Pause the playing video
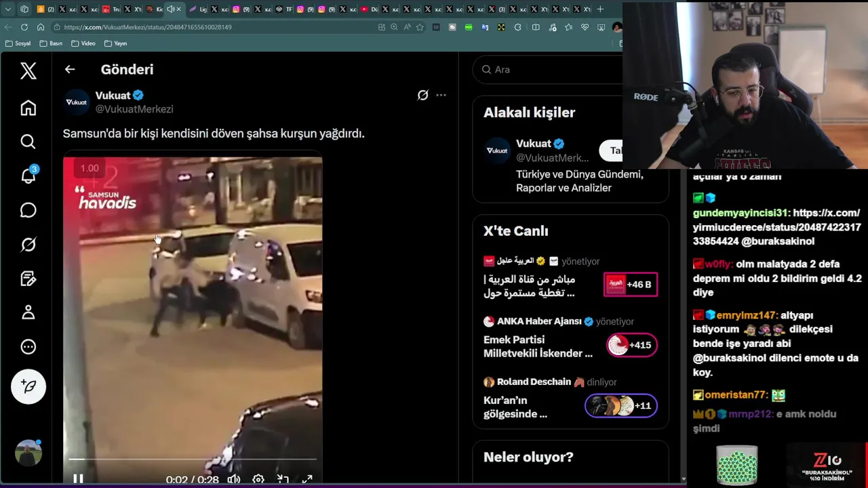868x488 pixels. tap(78, 479)
